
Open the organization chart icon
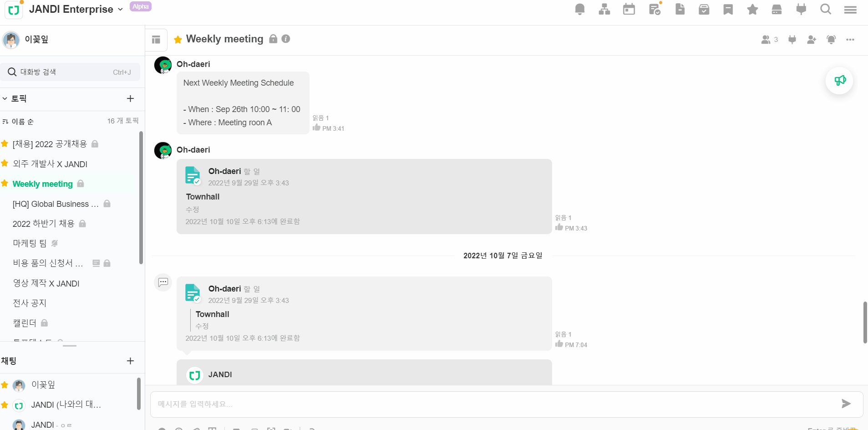coord(604,9)
